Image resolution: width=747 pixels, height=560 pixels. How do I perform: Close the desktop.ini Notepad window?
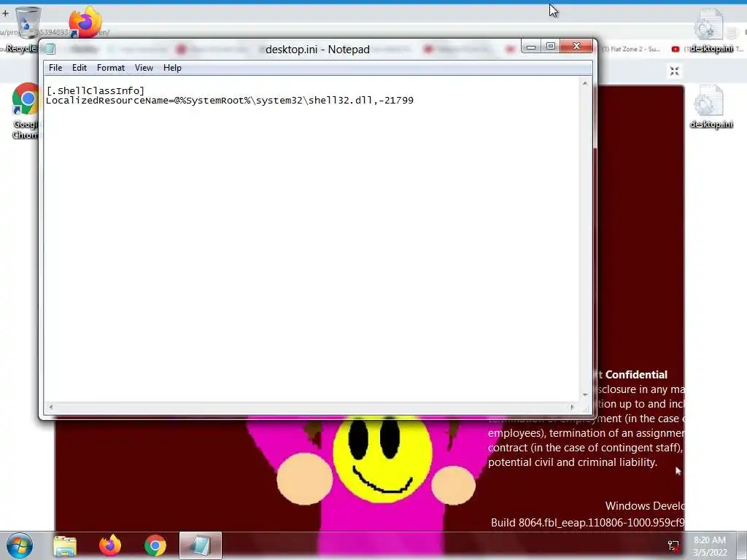(576, 46)
